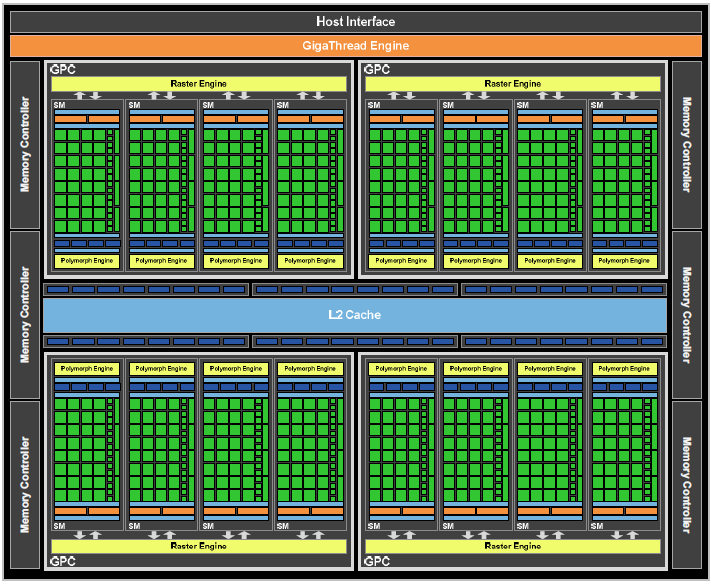Click the bottom-right Memory Controller block
Viewport: 713px width, 582px height.
pos(686,485)
